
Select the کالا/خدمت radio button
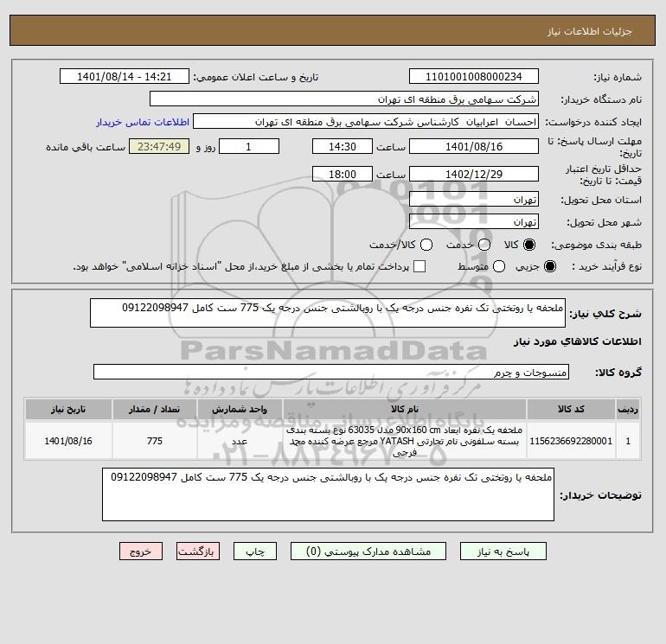click(x=426, y=245)
